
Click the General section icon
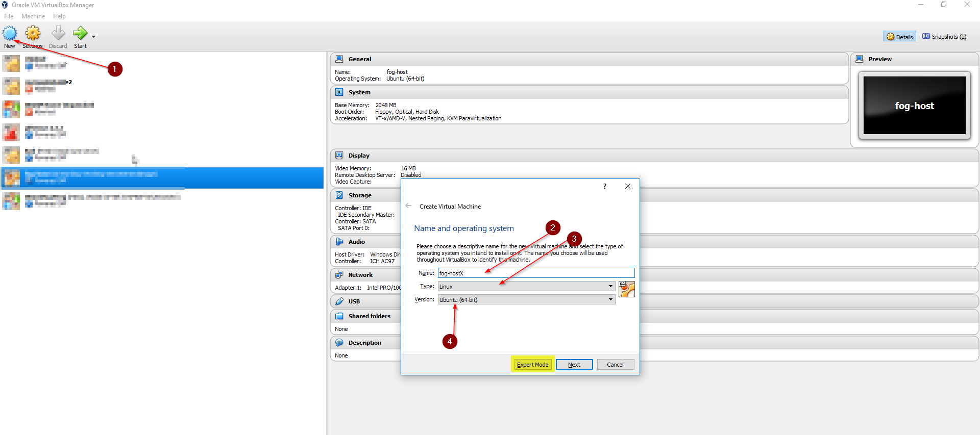click(x=339, y=59)
